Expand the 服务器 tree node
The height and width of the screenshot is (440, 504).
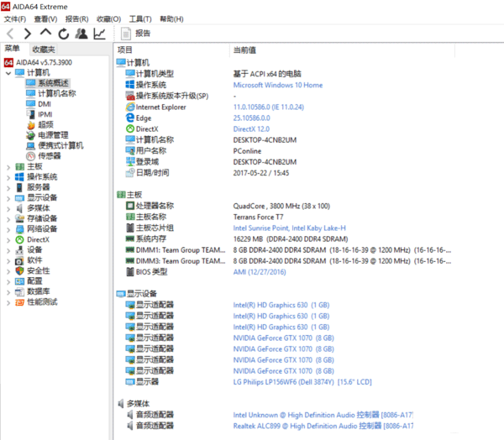[x=8, y=188]
